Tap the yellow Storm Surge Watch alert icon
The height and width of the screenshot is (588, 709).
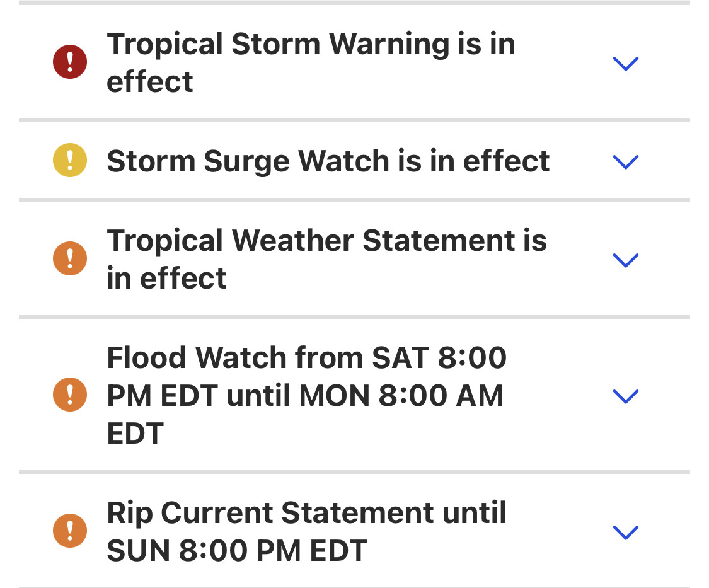coord(69,160)
